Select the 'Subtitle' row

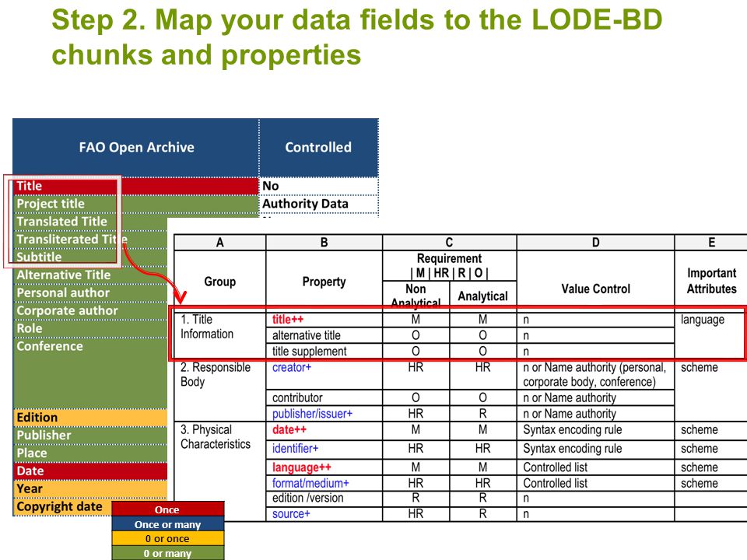[x=90, y=257]
